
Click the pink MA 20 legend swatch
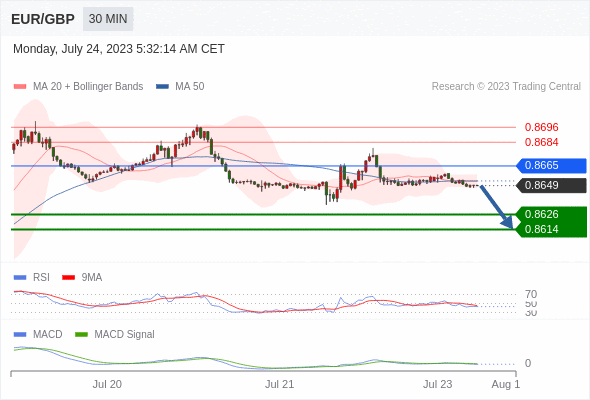pos(20,87)
